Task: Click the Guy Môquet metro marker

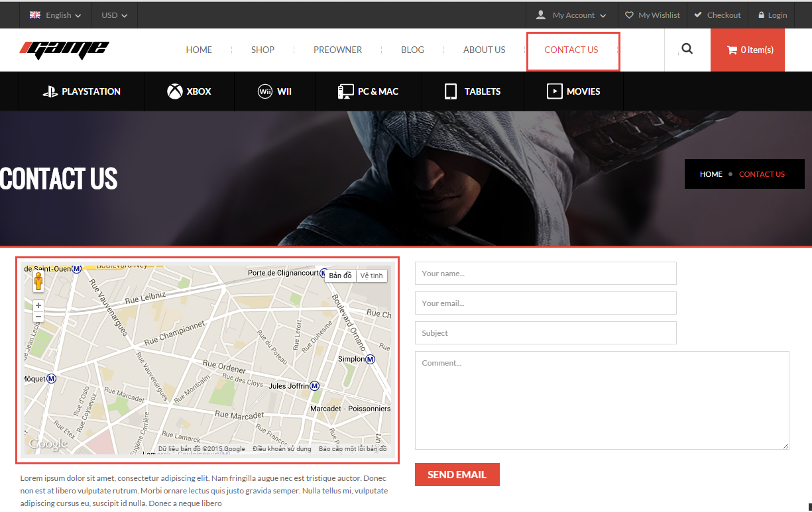Action: tap(52, 378)
